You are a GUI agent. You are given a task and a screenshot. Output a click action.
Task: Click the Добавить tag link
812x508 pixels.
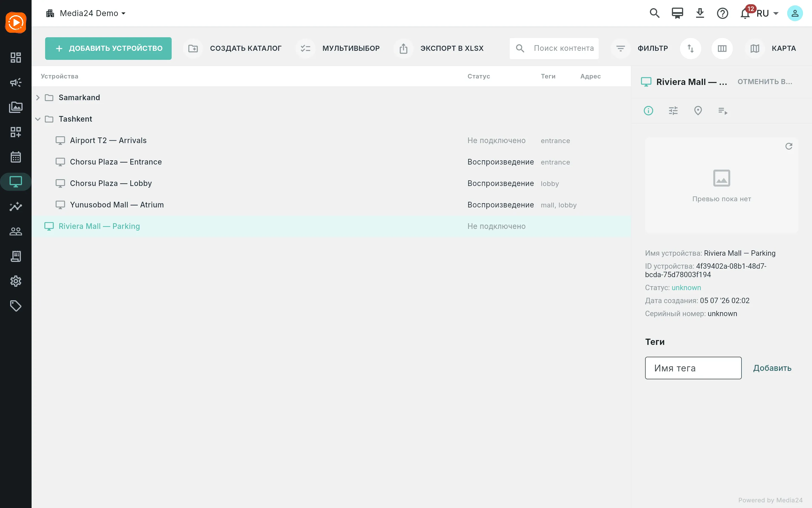[772, 368]
